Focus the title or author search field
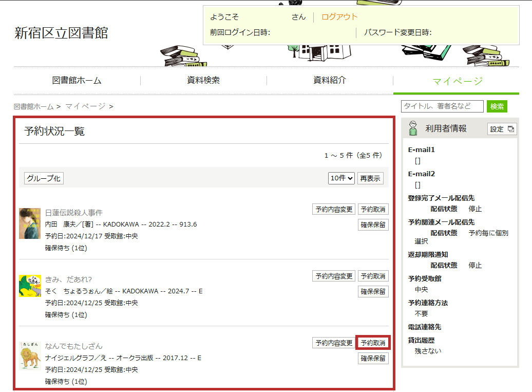This screenshot has width=532, height=392. 442,106
